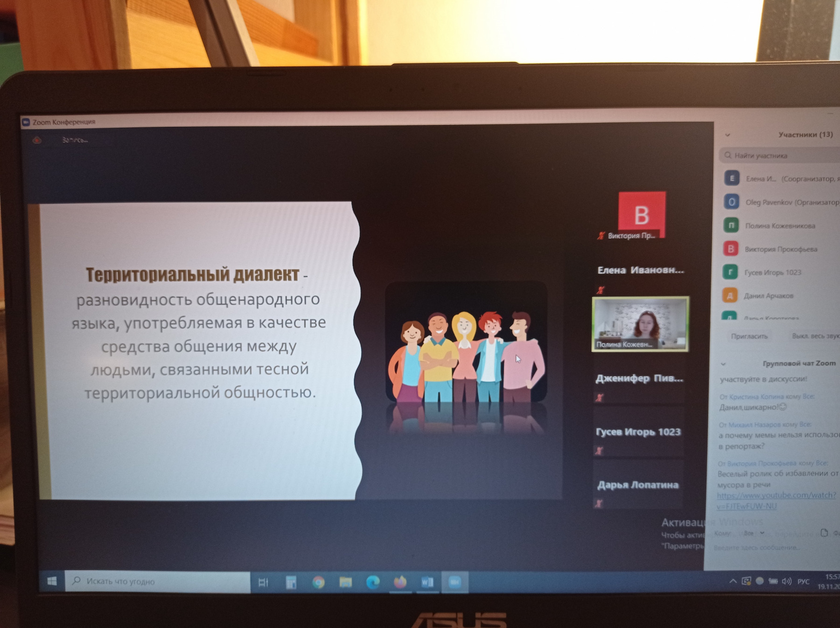Collapse the Участники (13) panel chevron
840x628 pixels.
[728, 135]
